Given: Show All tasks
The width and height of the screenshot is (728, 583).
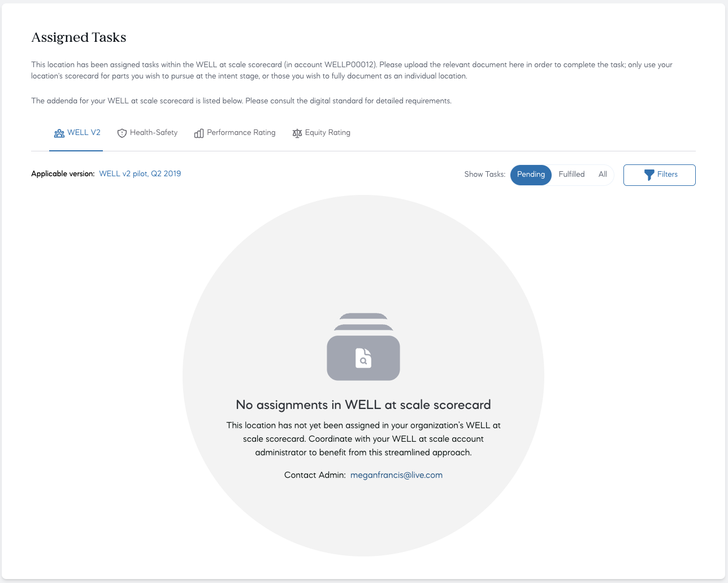Looking at the screenshot, I should tap(603, 175).
